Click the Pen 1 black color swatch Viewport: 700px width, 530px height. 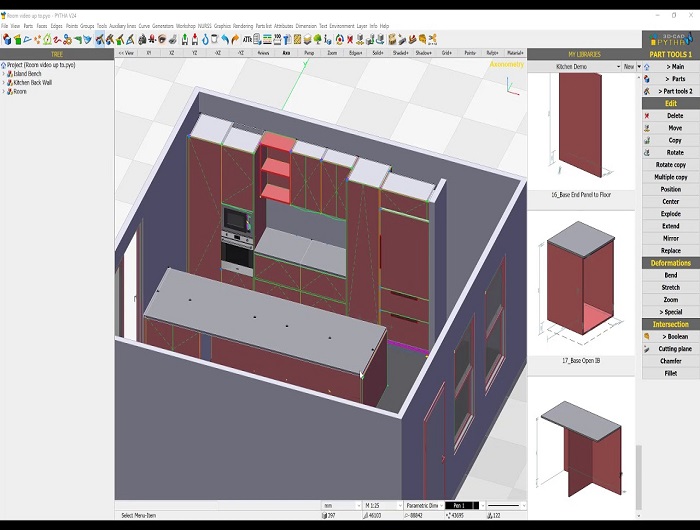tap(457, 506)
